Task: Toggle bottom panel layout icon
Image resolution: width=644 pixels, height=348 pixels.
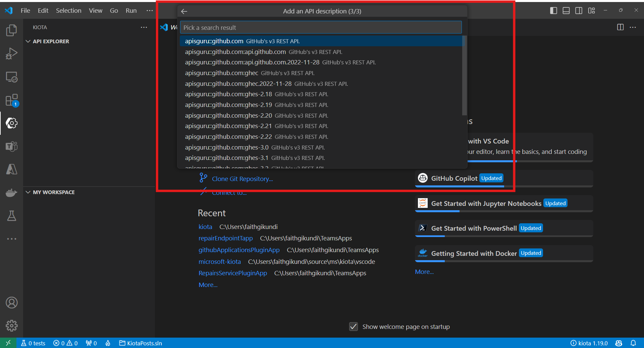Action: tap(566, 11)
